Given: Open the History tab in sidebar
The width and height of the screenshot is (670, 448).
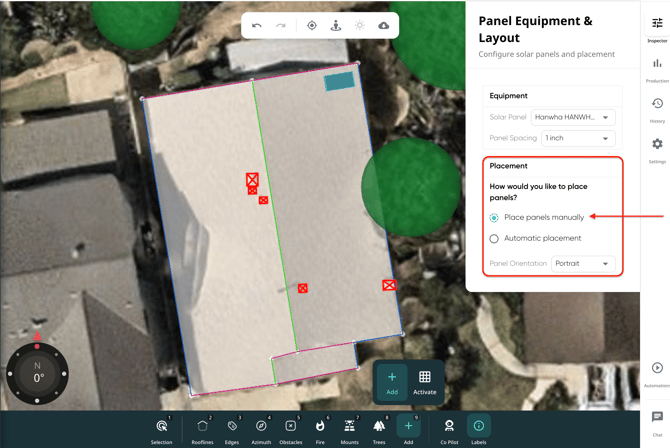Looking at the screenshot, I should click(x=657, y=109).
